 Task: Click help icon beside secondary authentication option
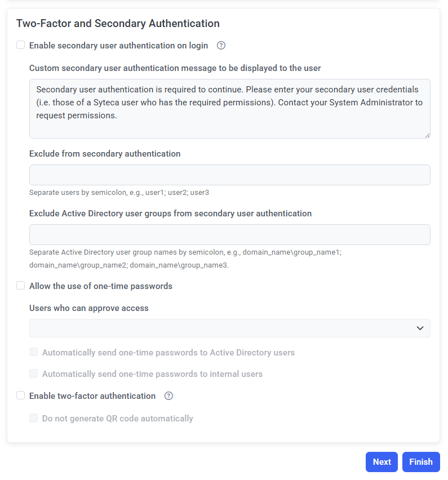coord(221,46)
